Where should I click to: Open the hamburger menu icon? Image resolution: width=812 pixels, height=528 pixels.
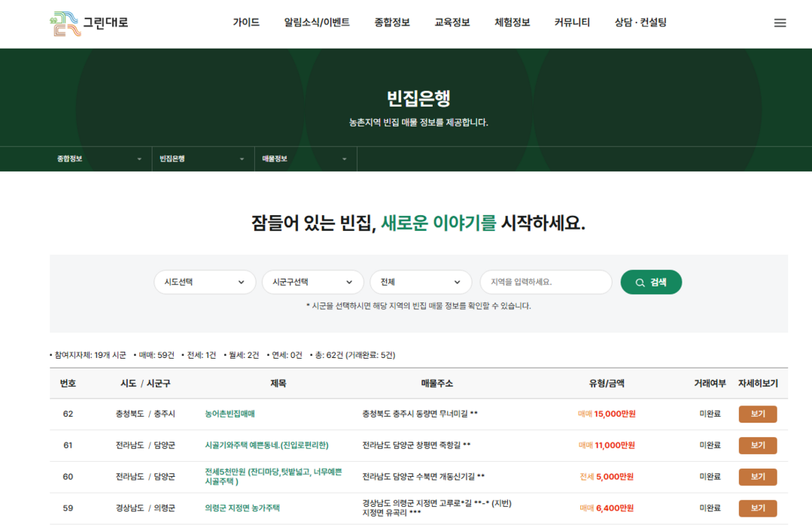(x=780, y=23)
